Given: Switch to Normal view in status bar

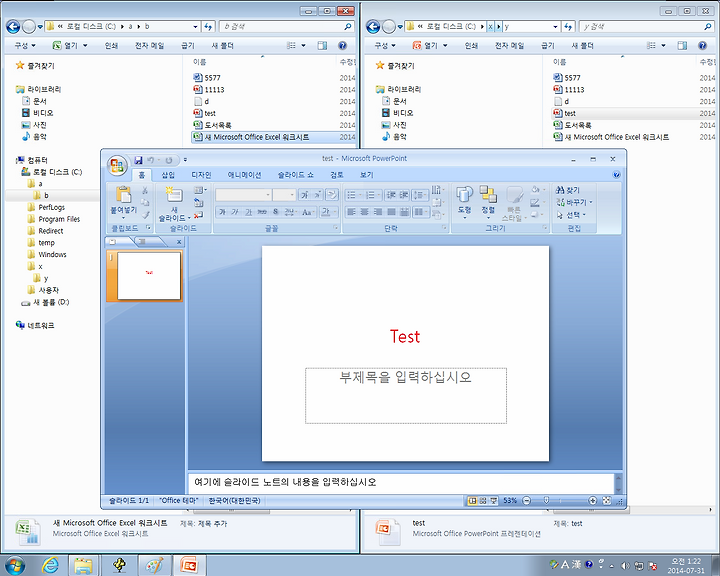Looking at the screenshot, I should (472, 501).
